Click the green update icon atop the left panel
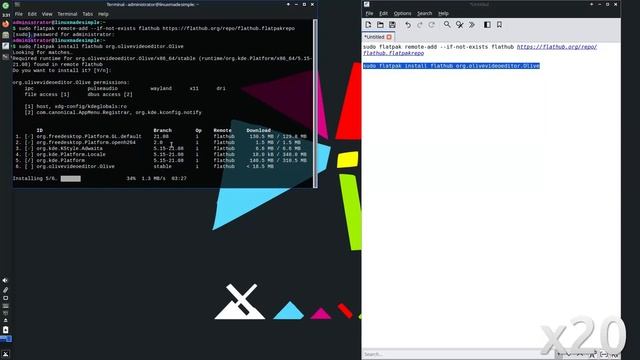The width and height of the screenshot is (640, 360). (x=5, y=6)
